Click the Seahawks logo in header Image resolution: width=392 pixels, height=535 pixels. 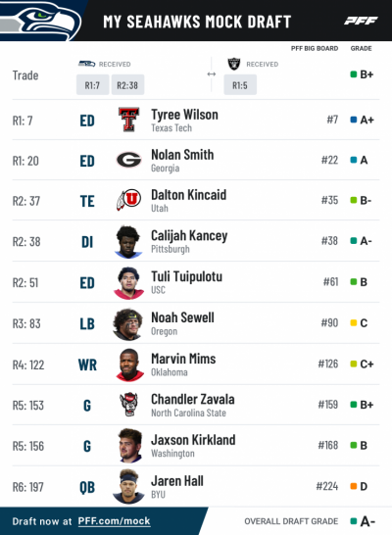coord(40,21)
